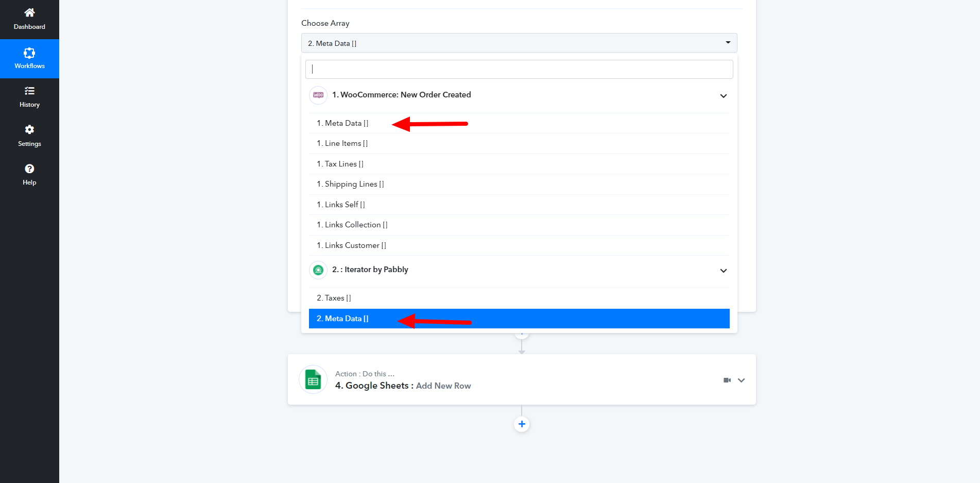Click the WooCommerce app icon
980x483 pixels.
point(318,95)
